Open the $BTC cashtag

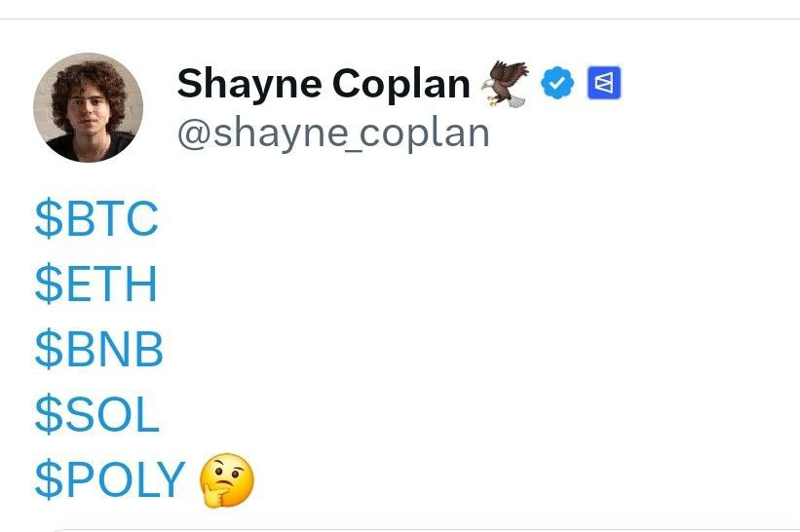[x=96, y=219]
